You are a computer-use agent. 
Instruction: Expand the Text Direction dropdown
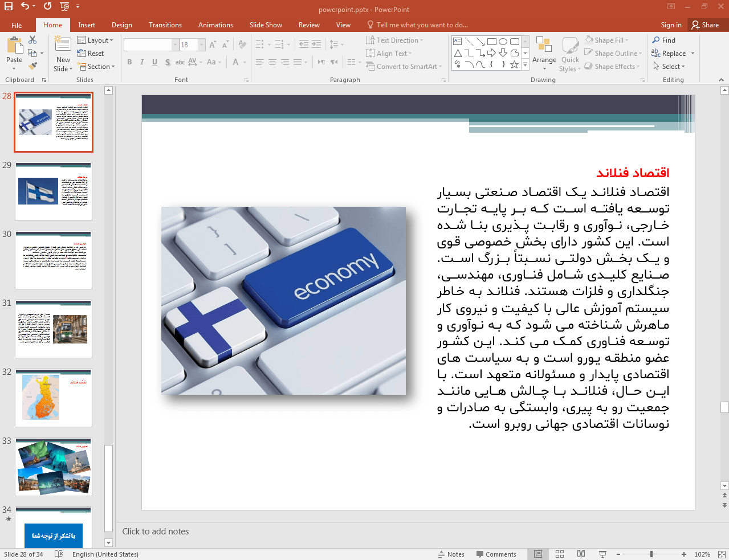[x=394, y=40]
